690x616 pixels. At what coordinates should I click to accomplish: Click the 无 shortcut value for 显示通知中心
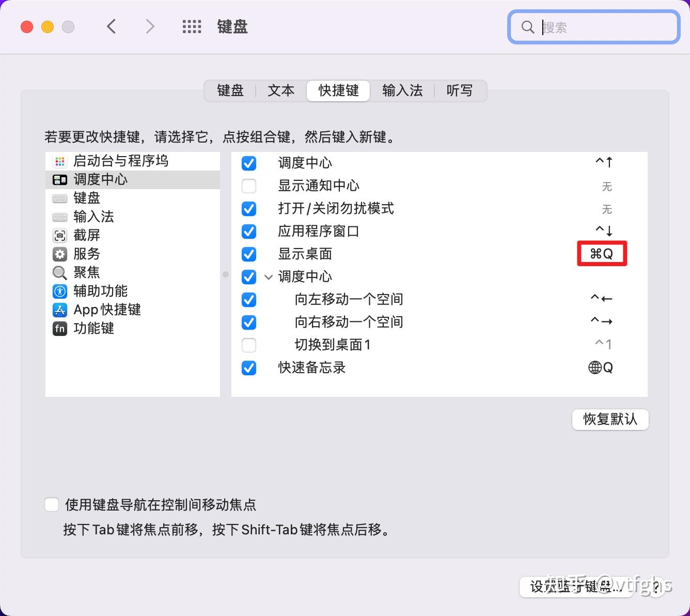[607, 187]
